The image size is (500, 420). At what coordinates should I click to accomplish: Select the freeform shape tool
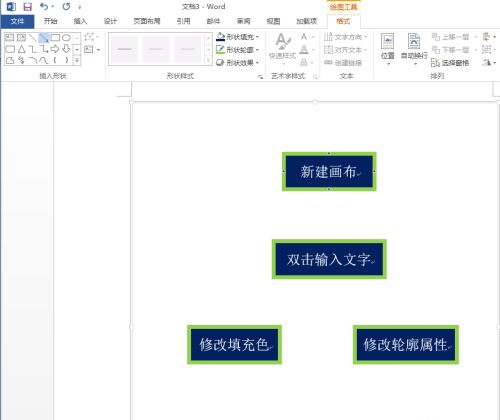coord(10,60)
